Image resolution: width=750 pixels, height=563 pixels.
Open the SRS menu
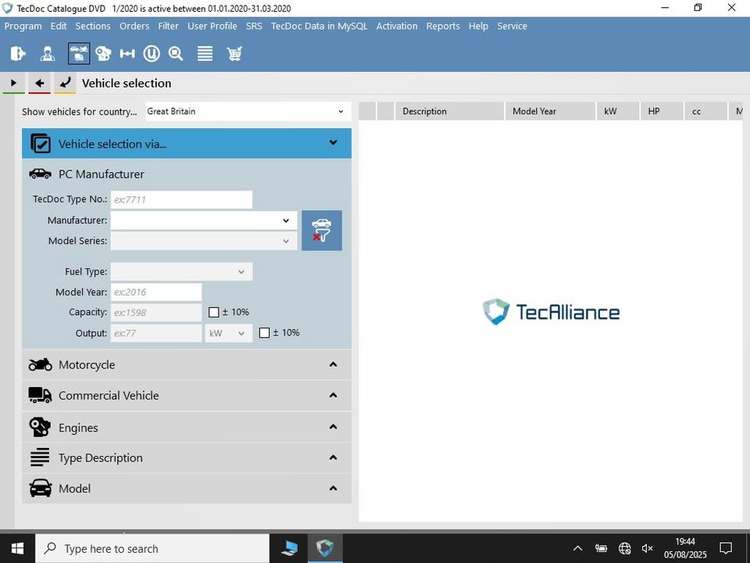coord(254,26)
